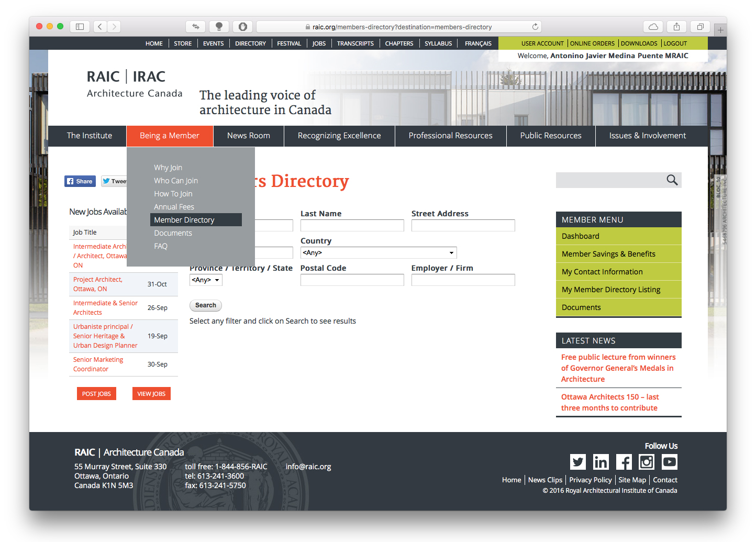Click the shield extension icon in toolbar
Viewport: 756px width, 542px height.
(x=243, y=27)
